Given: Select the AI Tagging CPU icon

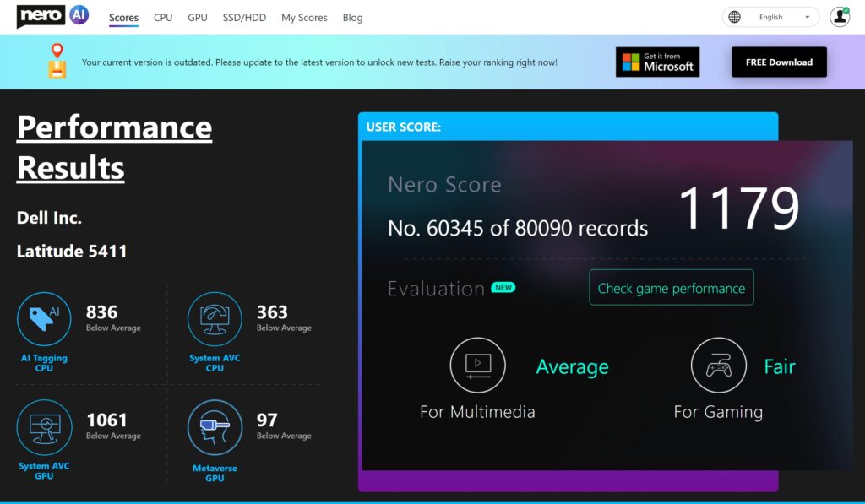Looking at the screenshot, I should pyautogui.click(x=44, y=319).
